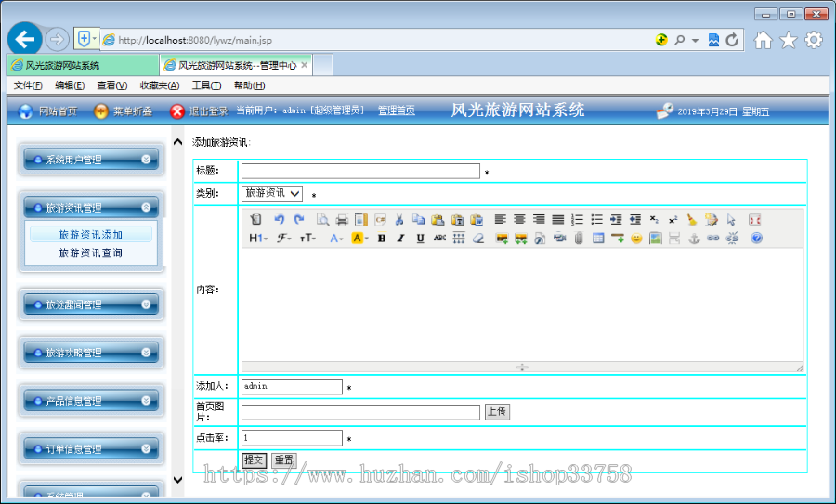Image resolution: width=836 pixels, height=504 pixels.
Task: Cut using the scissors icon
Action: 398,219
